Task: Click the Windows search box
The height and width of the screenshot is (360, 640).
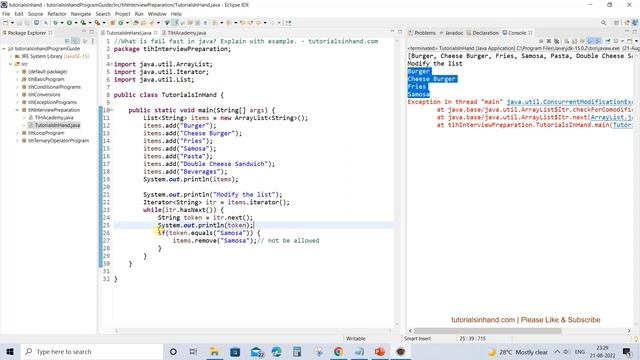Action: tap(92, 351)
